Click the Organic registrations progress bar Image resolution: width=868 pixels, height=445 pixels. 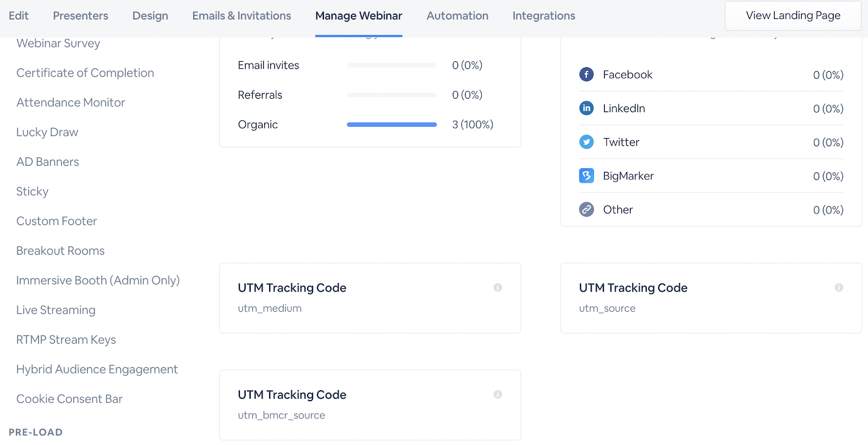point(392,125)
